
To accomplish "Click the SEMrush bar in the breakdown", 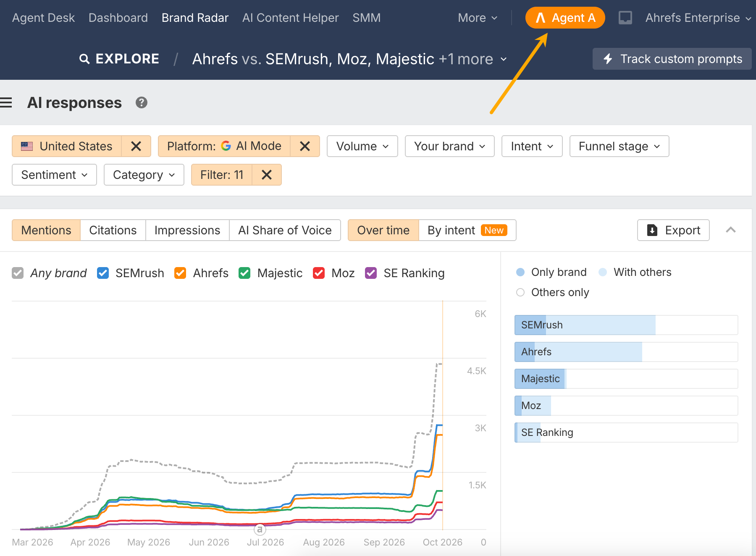I will tap(626, 325).
